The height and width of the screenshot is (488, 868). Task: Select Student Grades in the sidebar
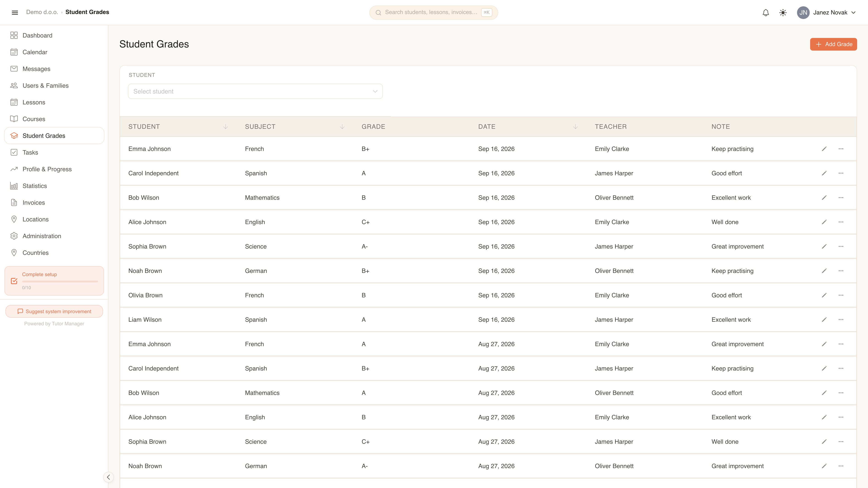[x=54, y=136]
